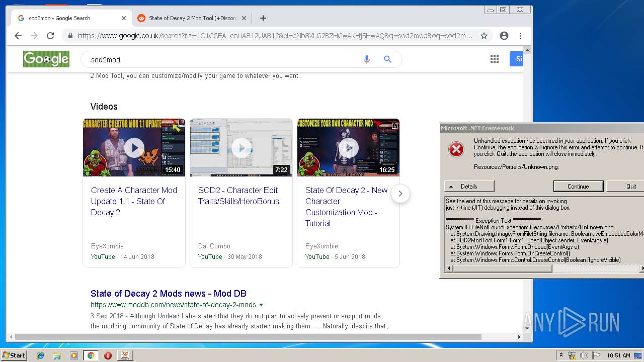Viewport: 644px width, 362px height.
Task: Click the EyeXombie channel under the first video
Action: coord(107,246)
